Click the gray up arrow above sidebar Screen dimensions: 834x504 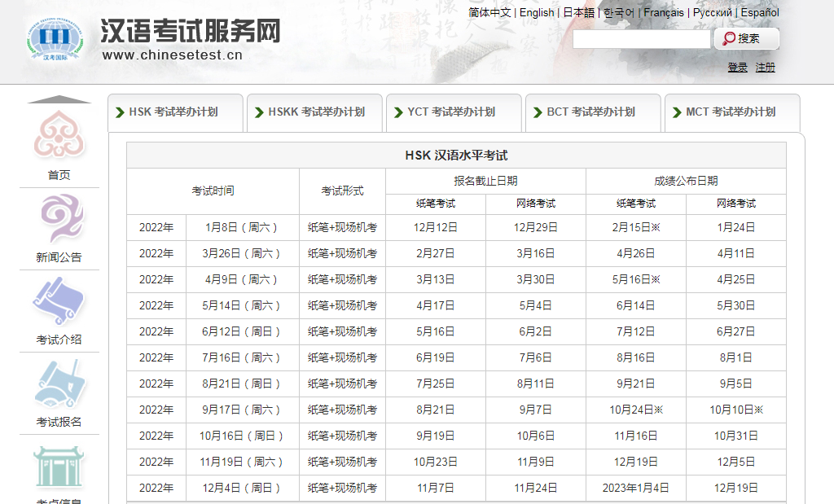[59, 99]
